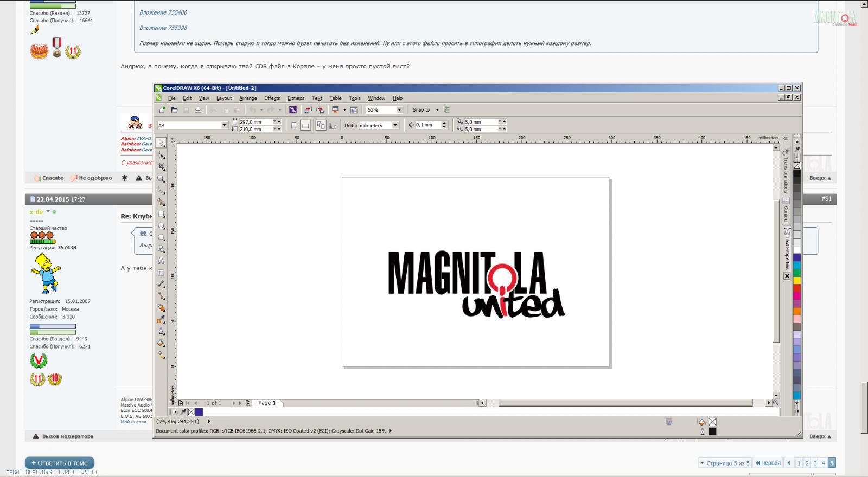Open the Bitmaps menu
Screen dimensions: 868x477
296,98
